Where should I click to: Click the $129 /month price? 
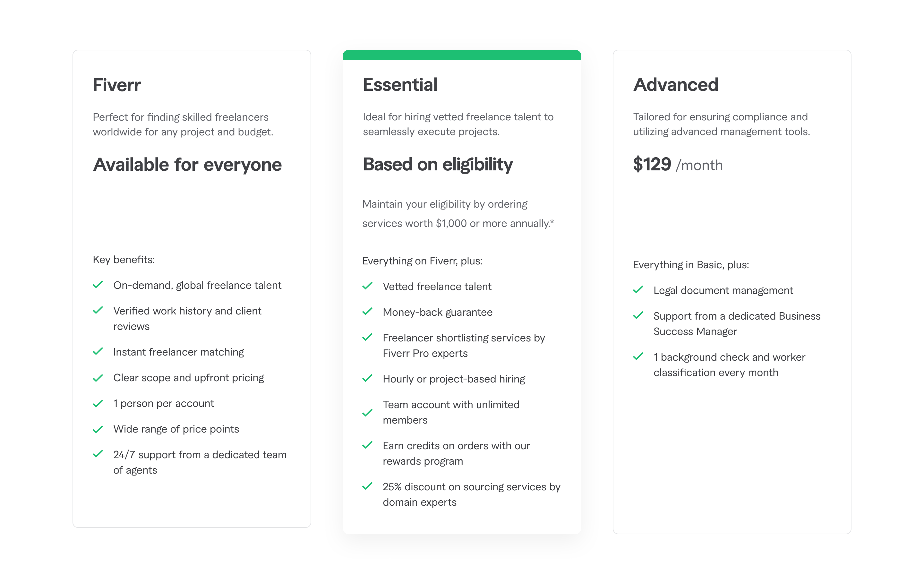pyautogui.click(x=678, y=165)
